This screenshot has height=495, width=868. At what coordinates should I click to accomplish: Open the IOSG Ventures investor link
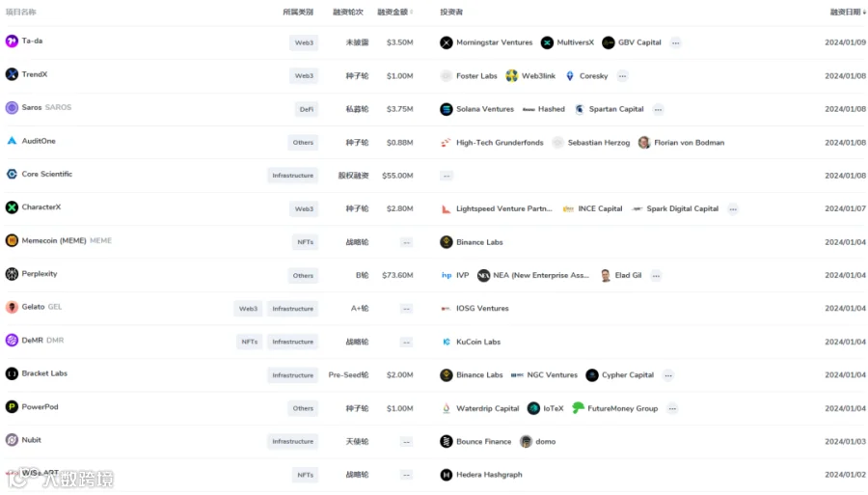(x=482, y=309)
